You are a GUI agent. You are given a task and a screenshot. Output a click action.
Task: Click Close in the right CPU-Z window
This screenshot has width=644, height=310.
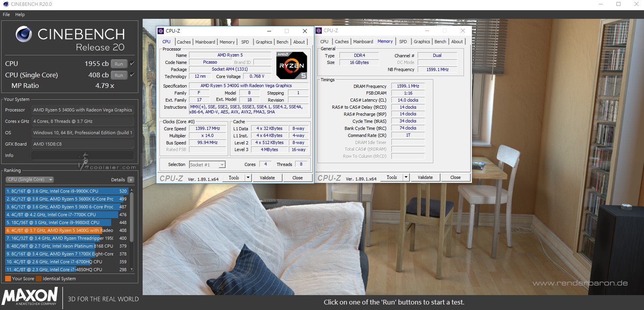(x=455, y=177)
